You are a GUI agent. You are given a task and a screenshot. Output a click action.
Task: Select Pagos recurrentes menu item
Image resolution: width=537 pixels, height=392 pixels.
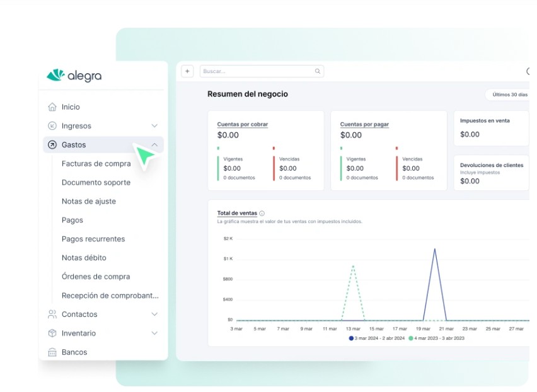93,239
